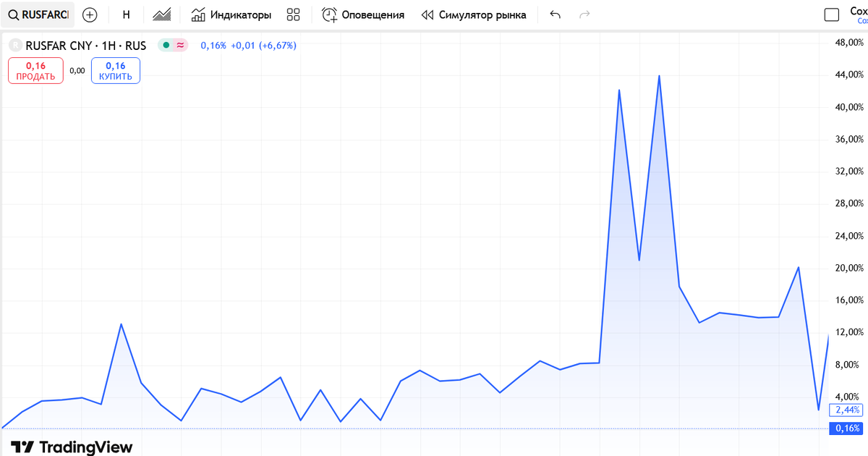Image resolution: width=868 pixels, height=456 pixels.
Task: Open the area chart type selector
Action: coord(162,14)
